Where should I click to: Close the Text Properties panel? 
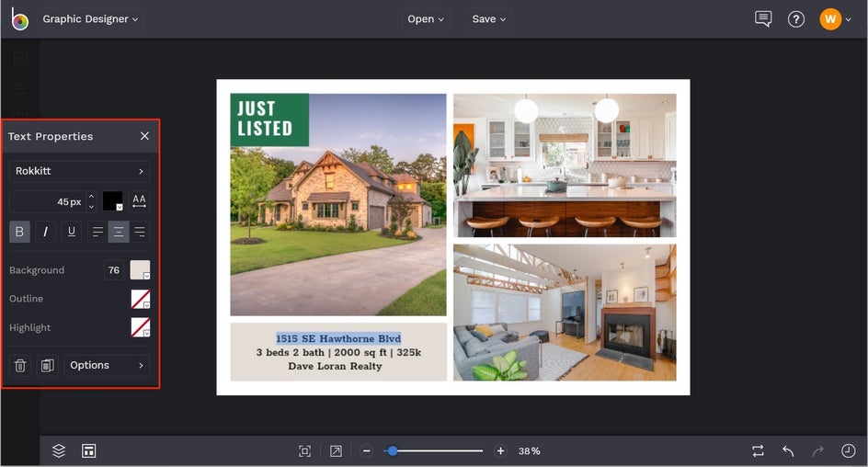(x=144, y=136)
